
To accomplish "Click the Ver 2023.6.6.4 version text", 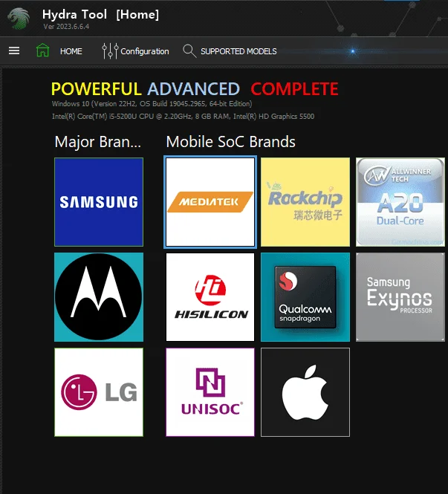I will point(66,27).
